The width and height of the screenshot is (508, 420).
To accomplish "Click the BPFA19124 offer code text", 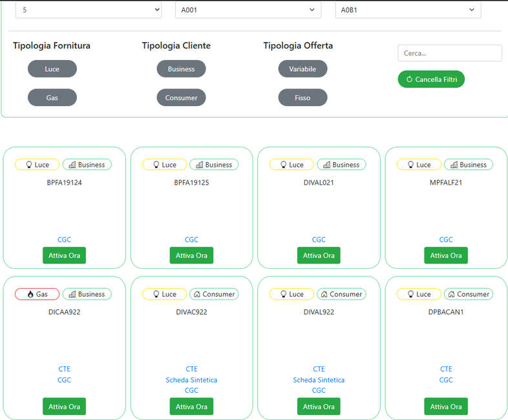I will coord(64,183).
